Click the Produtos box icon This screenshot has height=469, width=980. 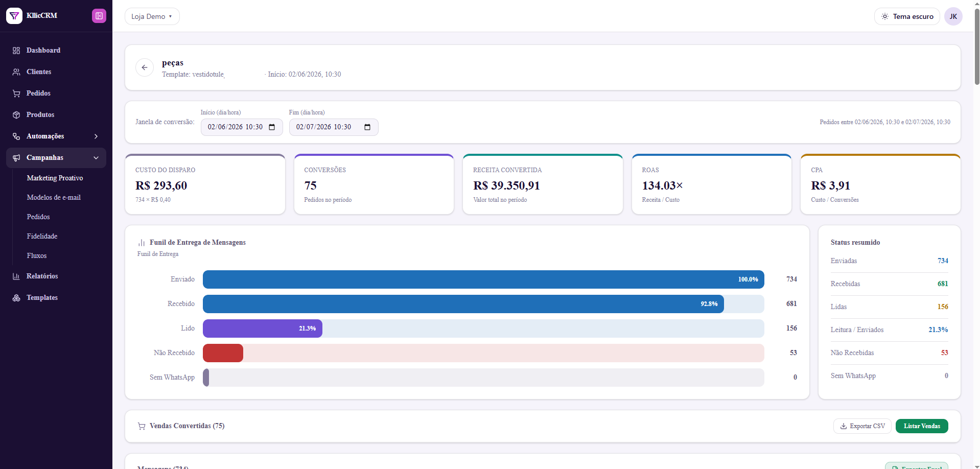[x=16, y=115]
